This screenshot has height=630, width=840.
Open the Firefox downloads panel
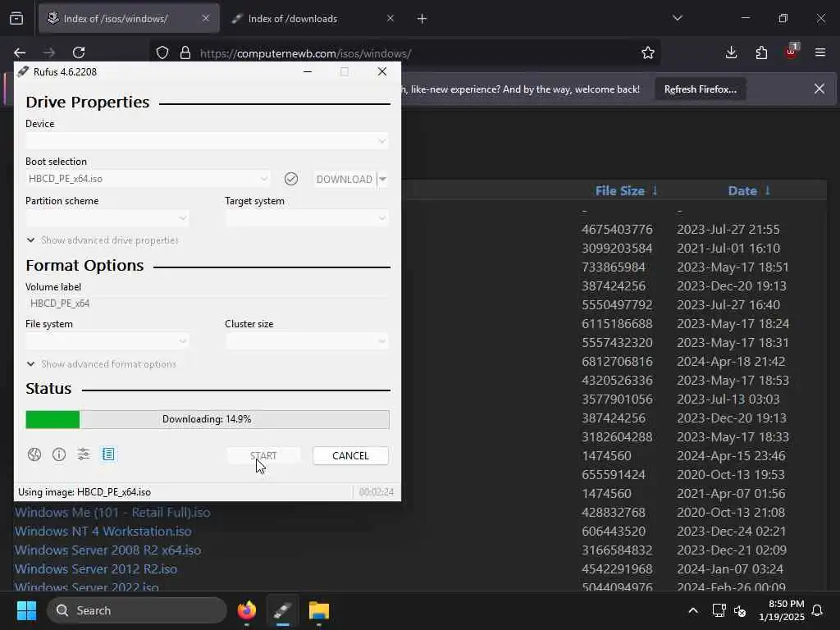[x=731, y=52]
